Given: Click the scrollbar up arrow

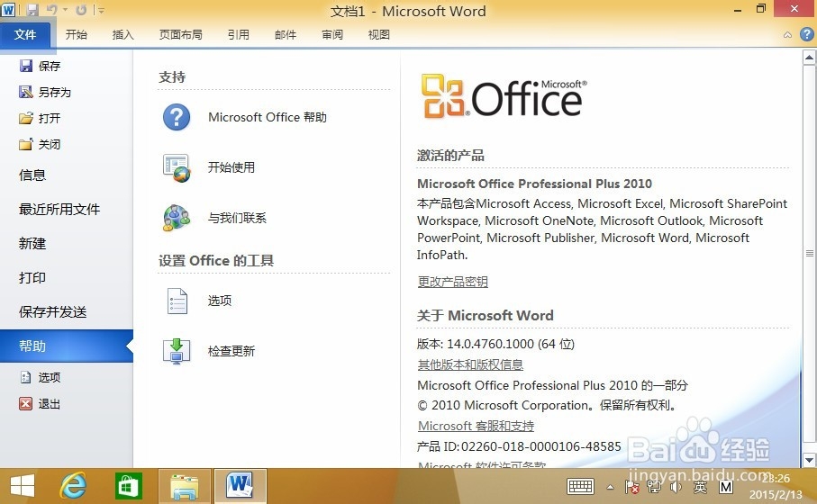Looking at the screenshot, I should [809, 58].
